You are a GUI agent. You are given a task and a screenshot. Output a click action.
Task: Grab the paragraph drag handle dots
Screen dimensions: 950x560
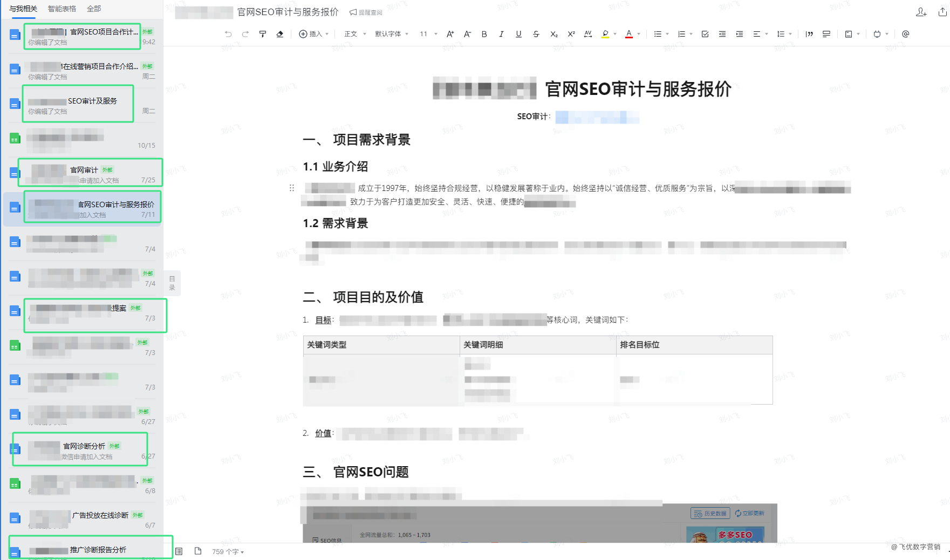coord(292,188)
